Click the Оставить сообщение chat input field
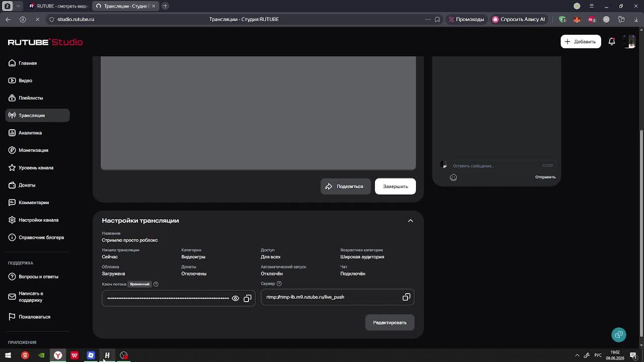644x362 pixels. tap(496, 165)
